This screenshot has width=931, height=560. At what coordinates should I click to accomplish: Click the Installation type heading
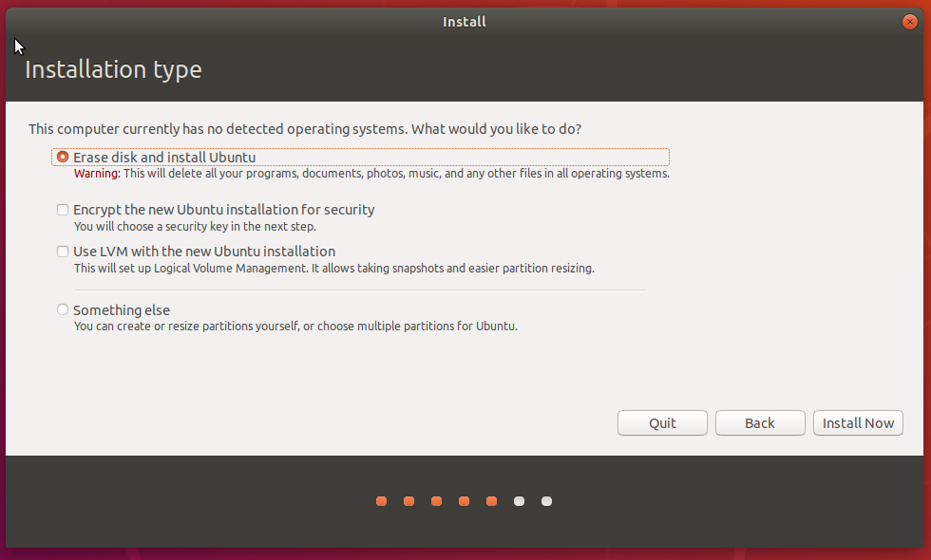point(113,69)
